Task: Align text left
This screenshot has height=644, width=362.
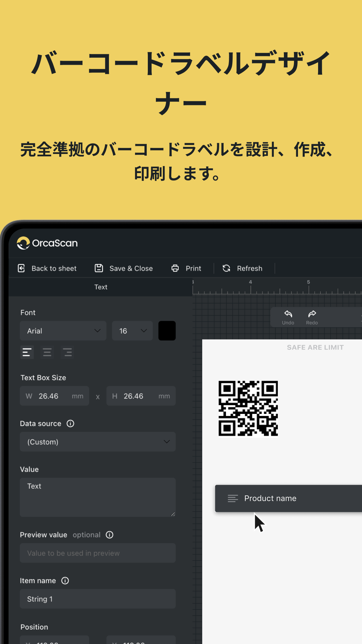Action: (x=27, y=352)
